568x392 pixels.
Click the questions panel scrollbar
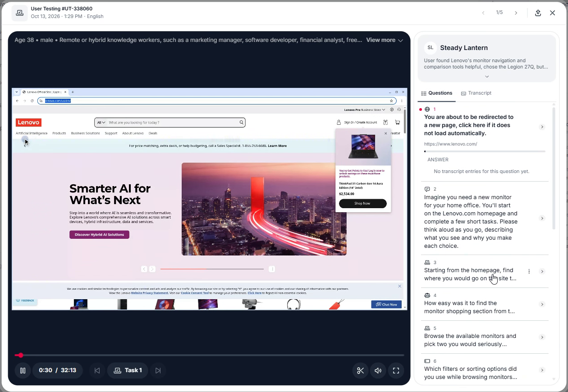(x=554, y=169)
